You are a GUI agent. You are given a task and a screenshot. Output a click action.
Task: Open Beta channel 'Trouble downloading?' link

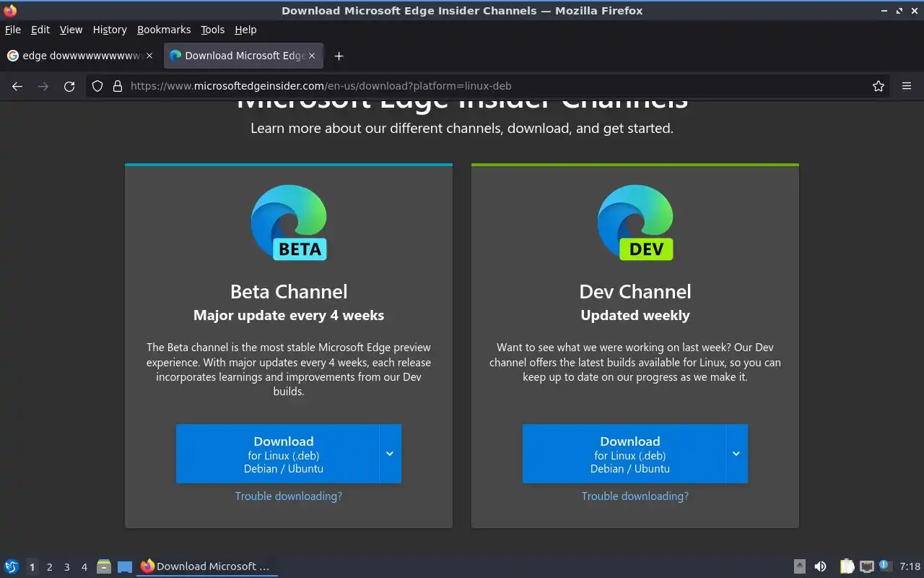point(289,496)
